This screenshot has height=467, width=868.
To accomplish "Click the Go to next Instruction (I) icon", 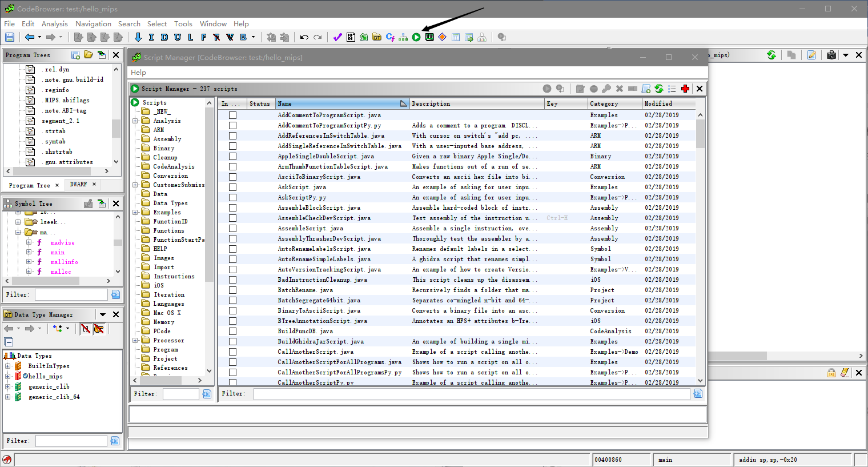I will pyautogui.click(x=151, y=37).
